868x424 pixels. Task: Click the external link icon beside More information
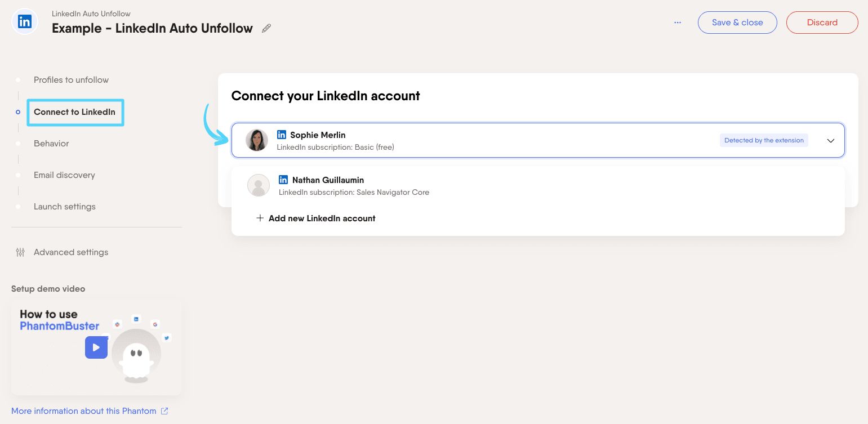click(164, 411)
